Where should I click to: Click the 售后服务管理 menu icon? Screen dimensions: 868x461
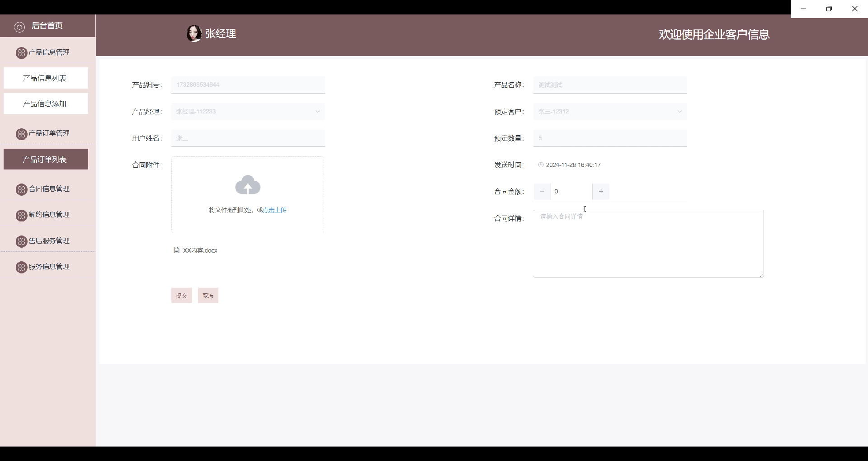click(x=21, y=241)
